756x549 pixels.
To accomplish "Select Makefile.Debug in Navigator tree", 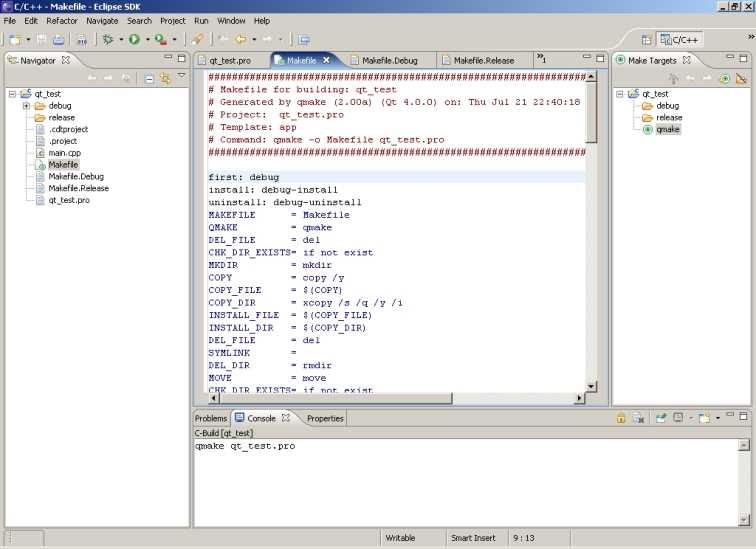I will coord(76,176).
